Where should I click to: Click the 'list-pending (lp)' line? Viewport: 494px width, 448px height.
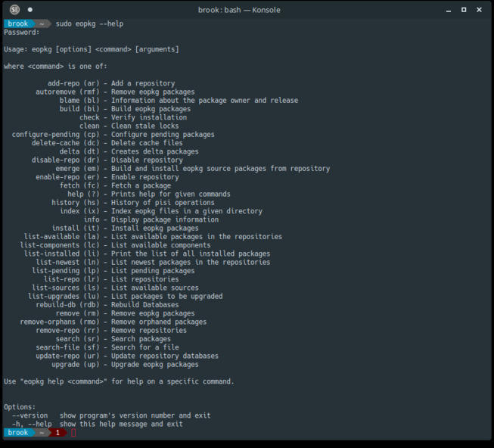(113, 271)
